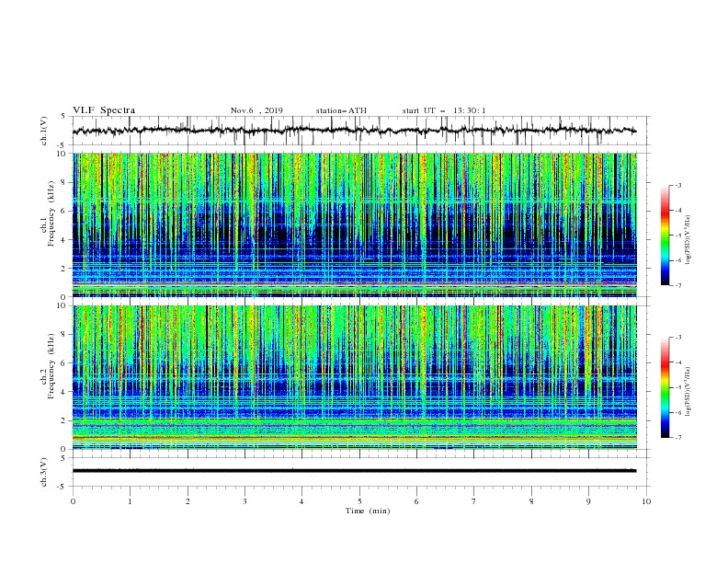The height and width of the screenshot is (563, 728).
Task: Click the "-3" label on ch.1 colorbar
Action: [677, 185]
